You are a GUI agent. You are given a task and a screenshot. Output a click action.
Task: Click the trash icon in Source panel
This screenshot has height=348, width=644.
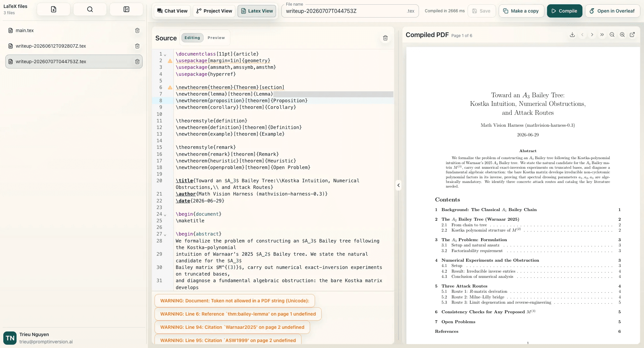pyautogui.click(x=385, y=38)
